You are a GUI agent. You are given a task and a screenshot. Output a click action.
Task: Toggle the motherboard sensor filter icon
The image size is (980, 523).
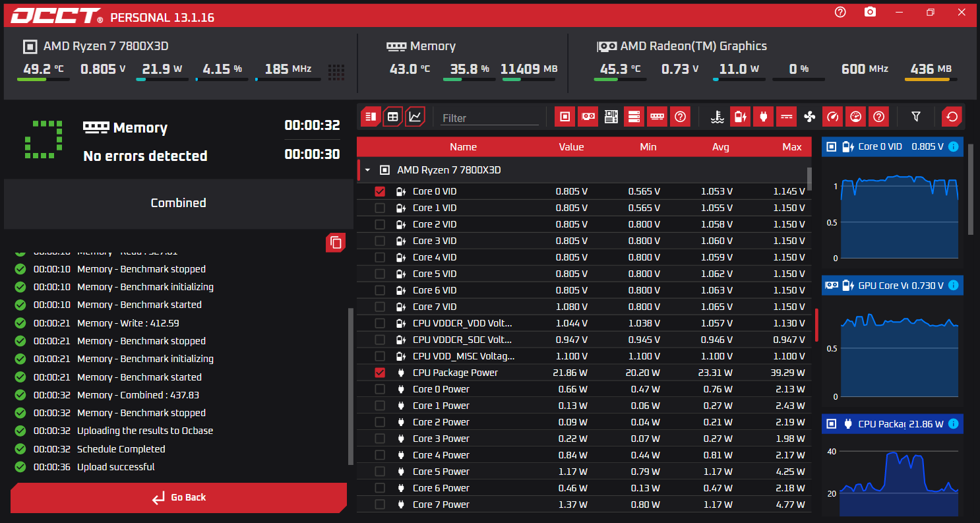(x=611, y=117)
